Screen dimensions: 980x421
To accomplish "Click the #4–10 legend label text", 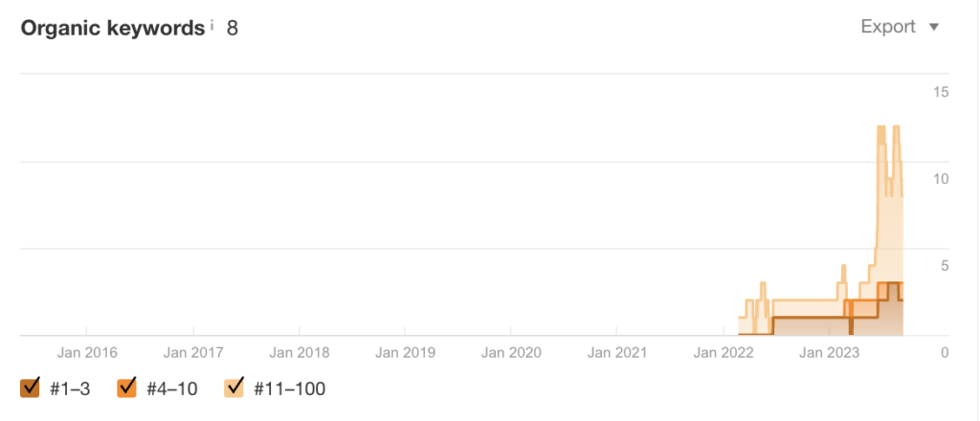I will click(172, 389).
